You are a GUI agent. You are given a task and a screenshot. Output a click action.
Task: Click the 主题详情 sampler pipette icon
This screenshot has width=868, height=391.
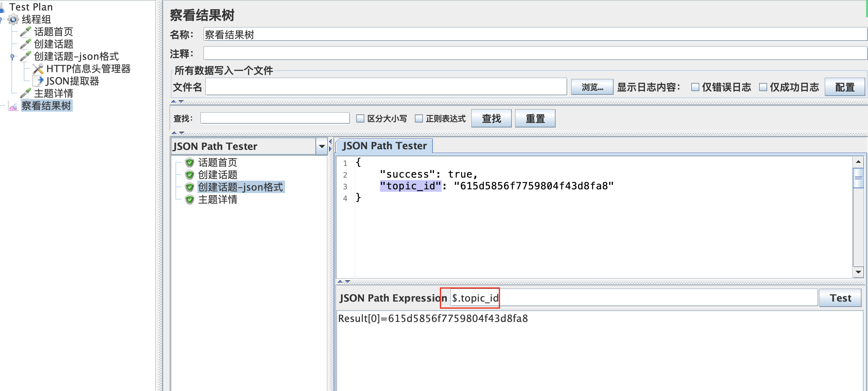click(26, 93)
